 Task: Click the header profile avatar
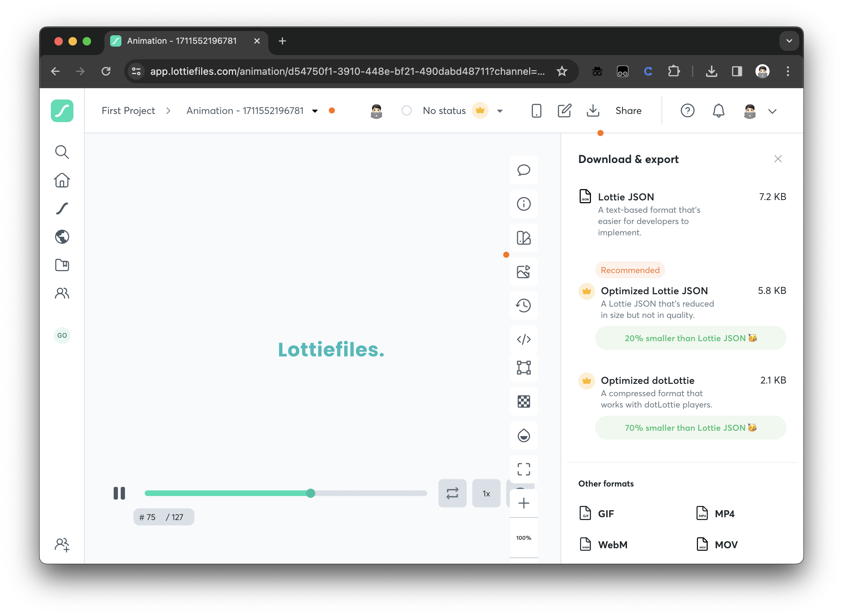click(750, 111)
